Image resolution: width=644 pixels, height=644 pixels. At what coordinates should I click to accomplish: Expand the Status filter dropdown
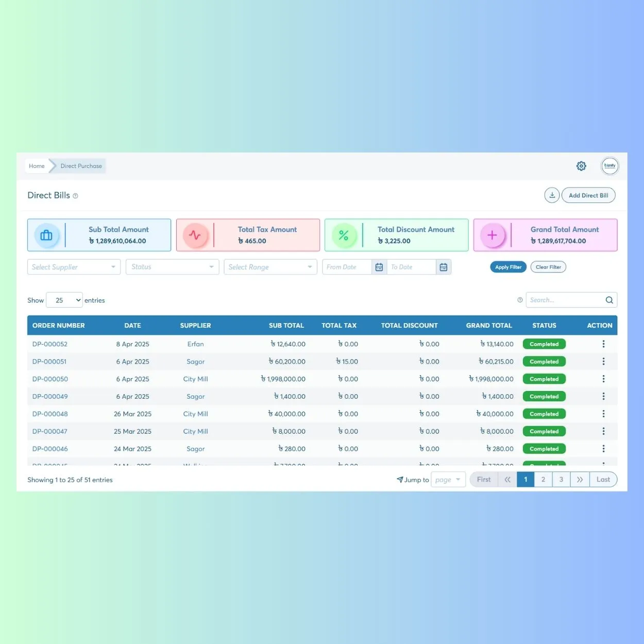click(x=172, y=267)
